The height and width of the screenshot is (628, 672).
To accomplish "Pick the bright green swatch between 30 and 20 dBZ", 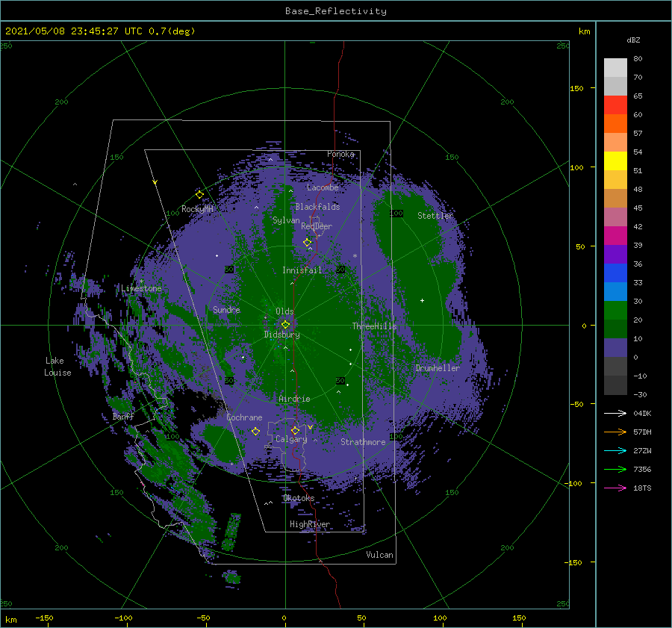I will (615, 311).
